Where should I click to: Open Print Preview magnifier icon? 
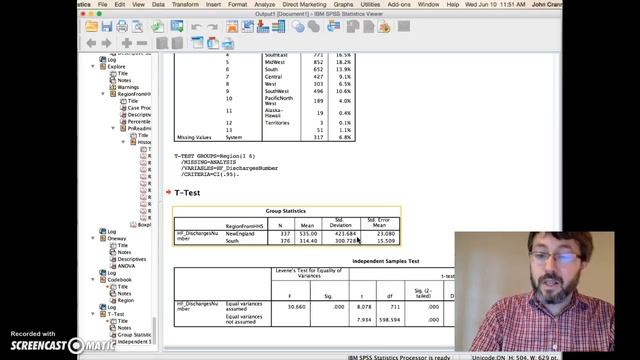138,27
